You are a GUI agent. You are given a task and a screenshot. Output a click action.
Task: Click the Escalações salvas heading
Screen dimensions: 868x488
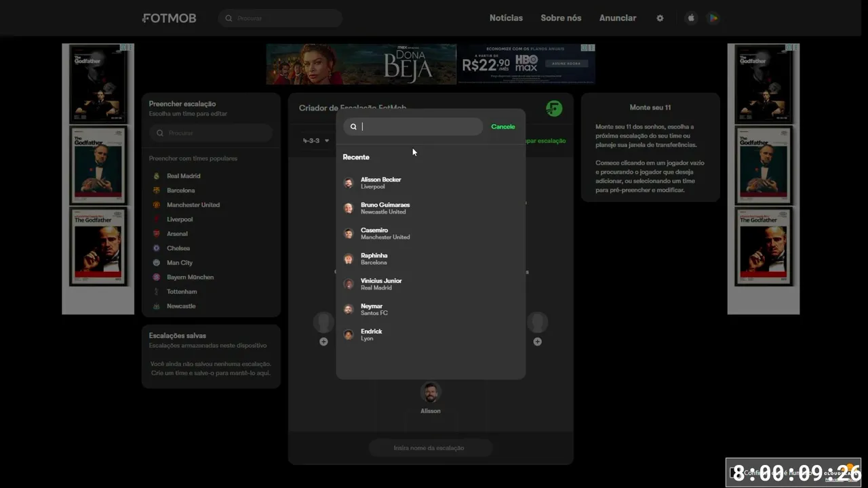tap(178, 335)
